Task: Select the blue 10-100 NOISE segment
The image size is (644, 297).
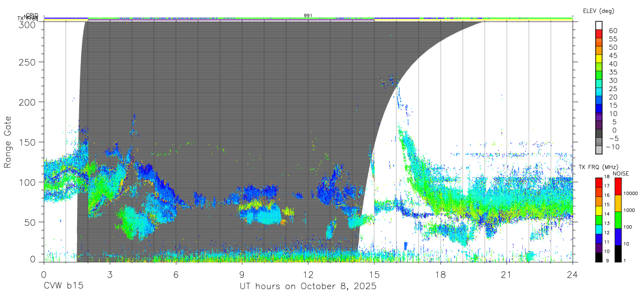Action: point(618,237)
